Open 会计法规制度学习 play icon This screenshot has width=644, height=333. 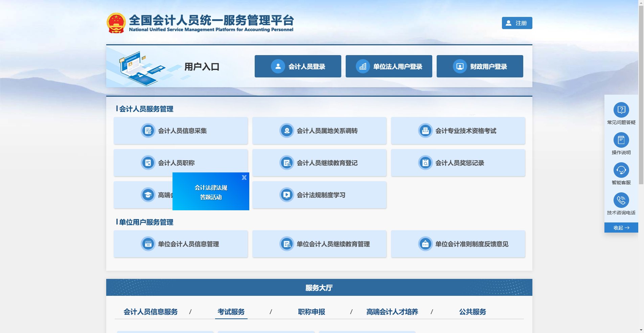pyautogui.click(x=286, y=195)
